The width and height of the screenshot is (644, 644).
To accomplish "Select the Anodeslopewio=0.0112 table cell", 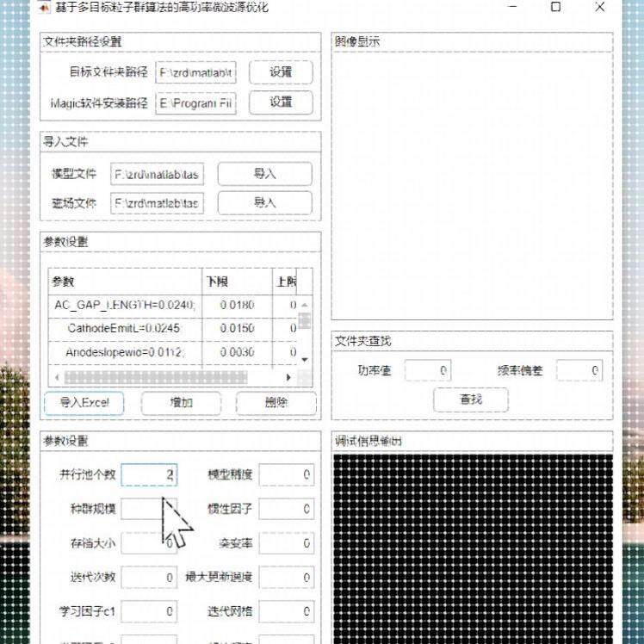I will pos(125,352).
